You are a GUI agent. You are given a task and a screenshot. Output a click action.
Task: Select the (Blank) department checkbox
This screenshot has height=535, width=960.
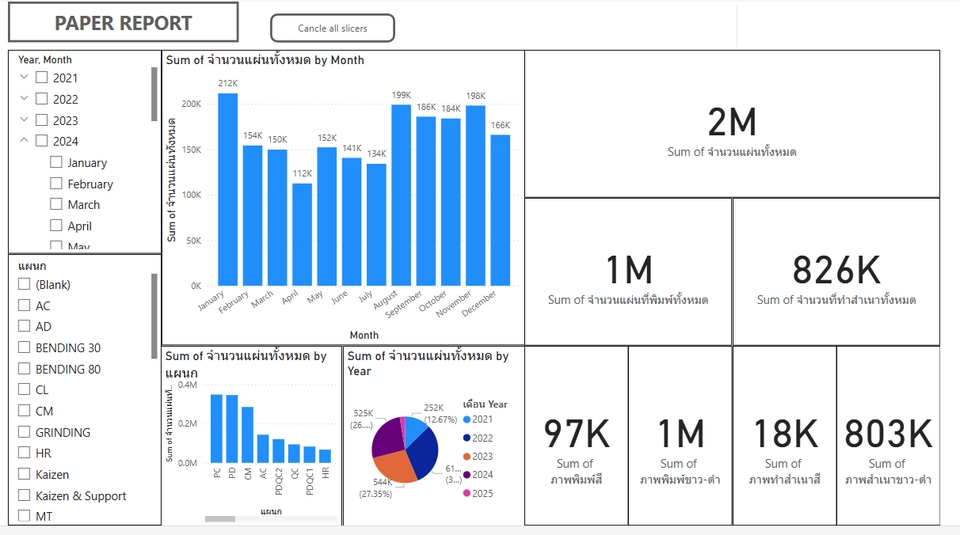[x=24, y=284]
